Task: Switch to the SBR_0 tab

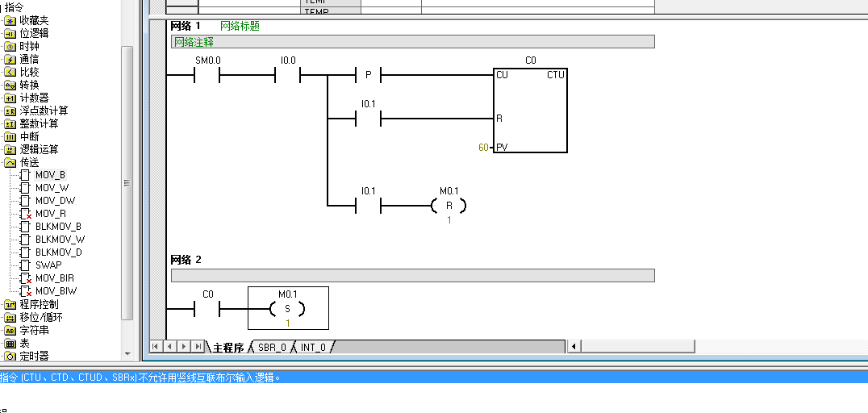Action: tap(272, 348)
